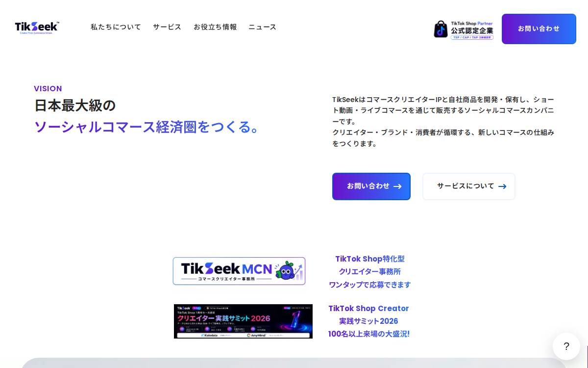Open the 私たちについて menu item
Viewport: 588px width, 368px height.
coord(116,27)
